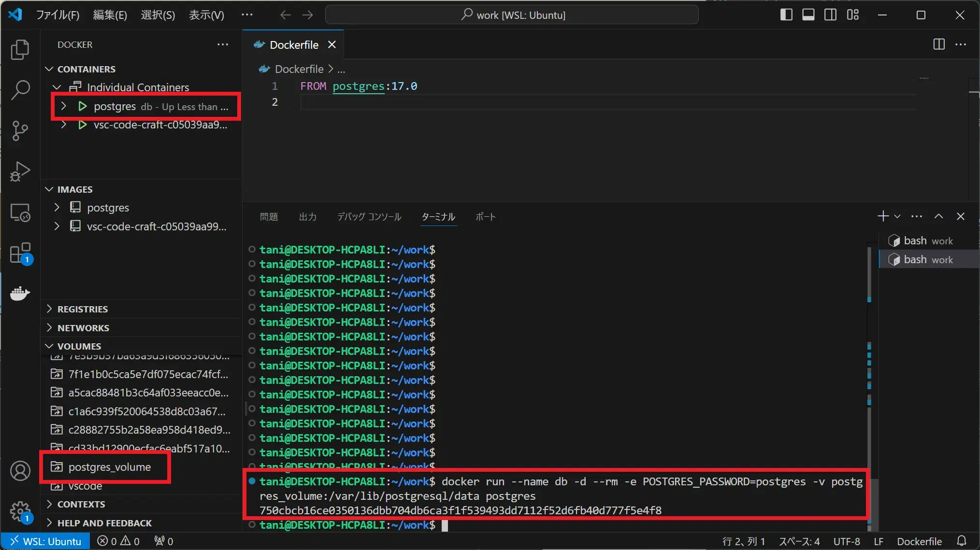Open Remote Explorer icon
Screen dimensions: 980x550
(20, 212)
